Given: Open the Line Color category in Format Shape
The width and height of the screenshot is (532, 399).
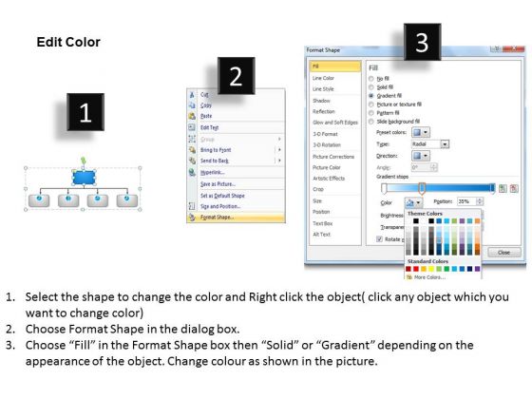Looking at the screenshot, I should coord(323,78).
